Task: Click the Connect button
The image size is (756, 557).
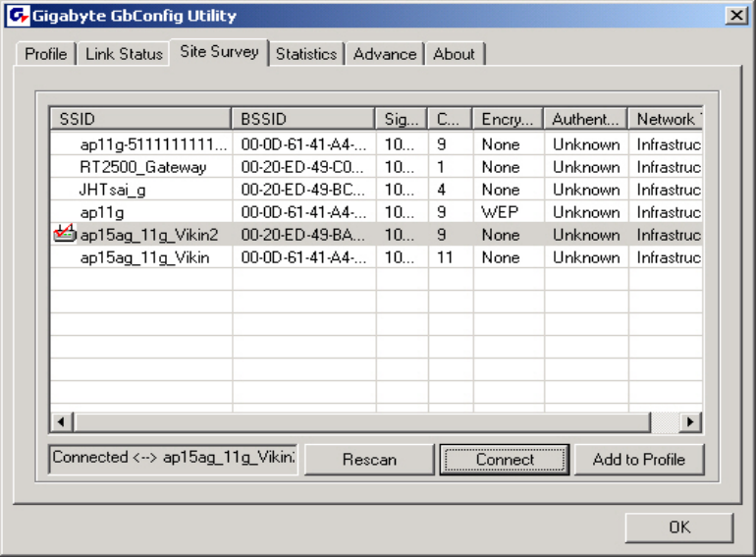Action: [505, 459]
